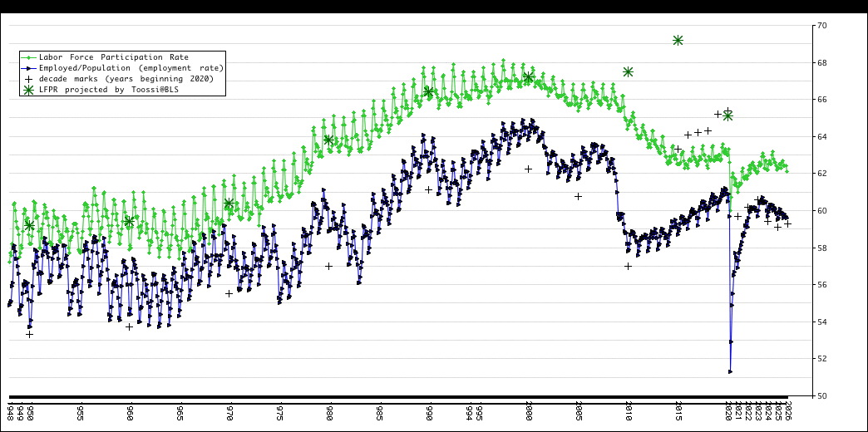The height and width of the screenshot is (432, 868).
Task: Select the plus decade mark above 1950
Action: coord(29,334)
